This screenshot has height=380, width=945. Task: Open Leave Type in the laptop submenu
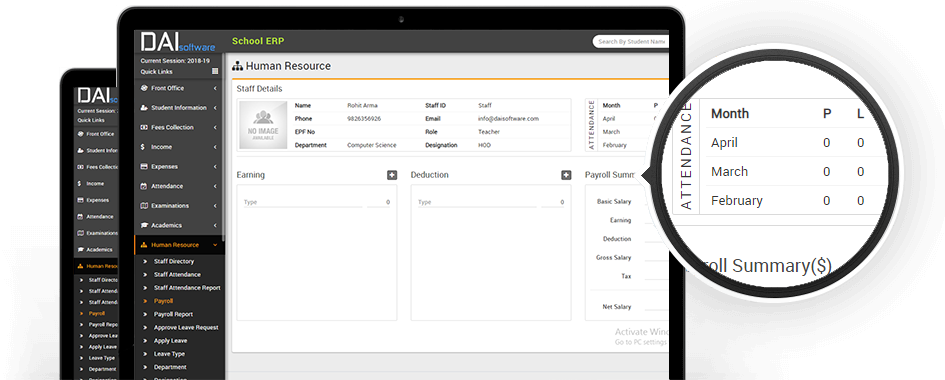coord(169,354)
